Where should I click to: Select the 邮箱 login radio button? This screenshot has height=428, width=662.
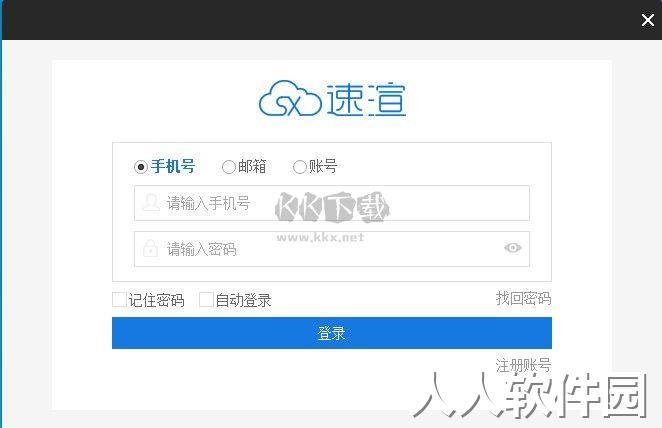click(x=228, y=167)
